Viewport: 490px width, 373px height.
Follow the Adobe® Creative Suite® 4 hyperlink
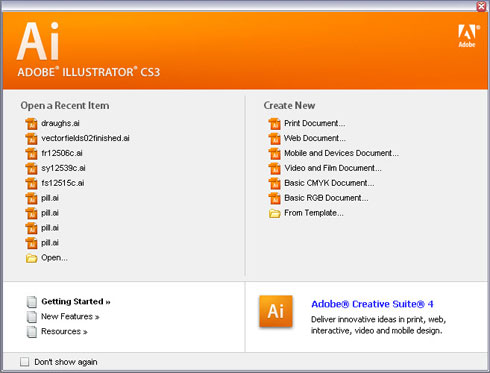372,304
